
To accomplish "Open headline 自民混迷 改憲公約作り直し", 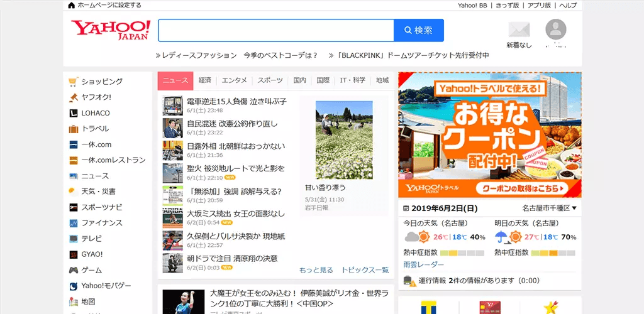I will pos(232,124).
